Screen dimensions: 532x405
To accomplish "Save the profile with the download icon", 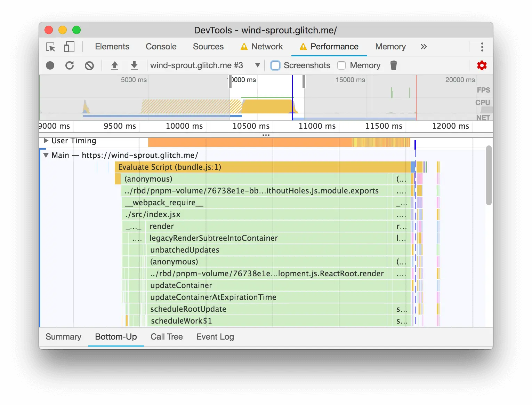I will (x=134, y=65).
